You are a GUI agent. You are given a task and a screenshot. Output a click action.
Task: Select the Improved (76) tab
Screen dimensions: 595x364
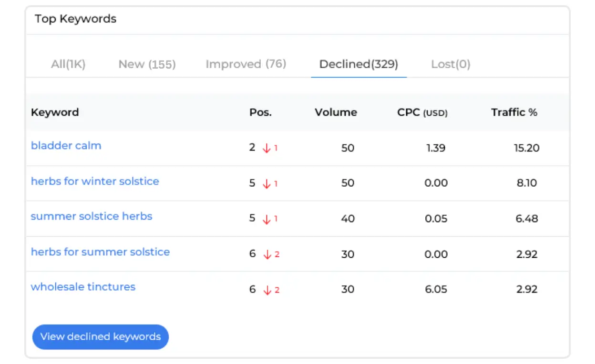pos(246,64)
